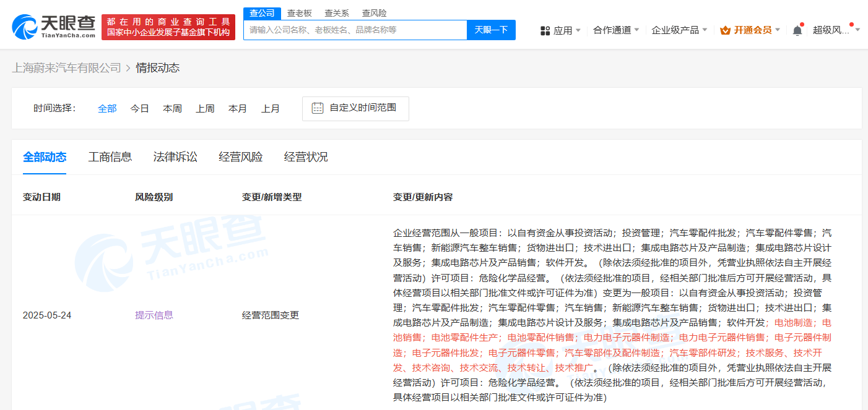
Task: Switch to the 工商信息 tab
Action: click(x=110, y=157)
